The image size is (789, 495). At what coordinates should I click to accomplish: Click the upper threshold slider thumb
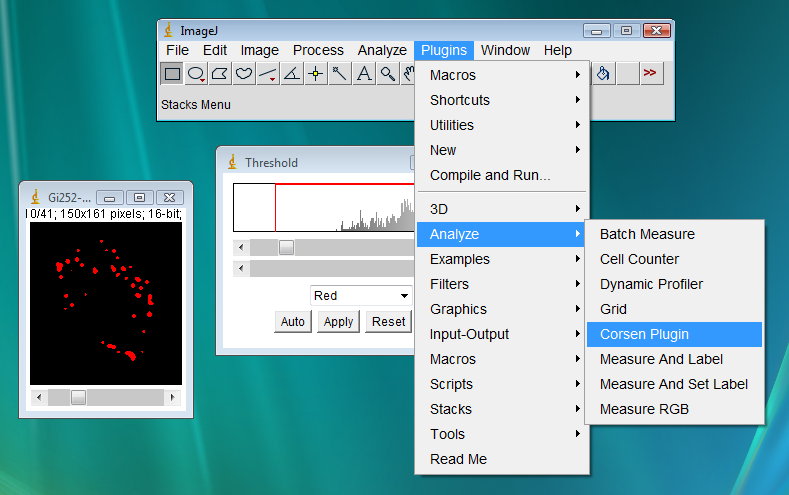(286, 248)
